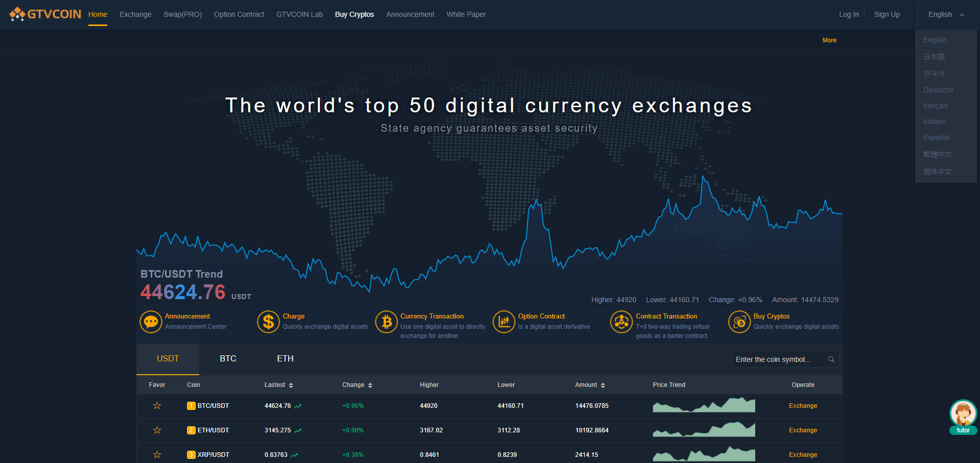Click the Sign Up link
This screenshot has height=463, width=980.
[x=887, y=14]
